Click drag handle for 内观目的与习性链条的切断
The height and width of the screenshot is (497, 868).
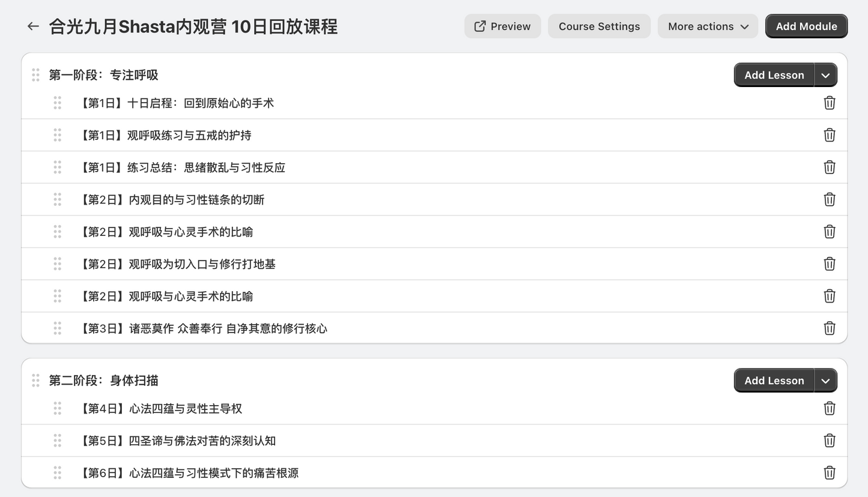click(57, 199)
